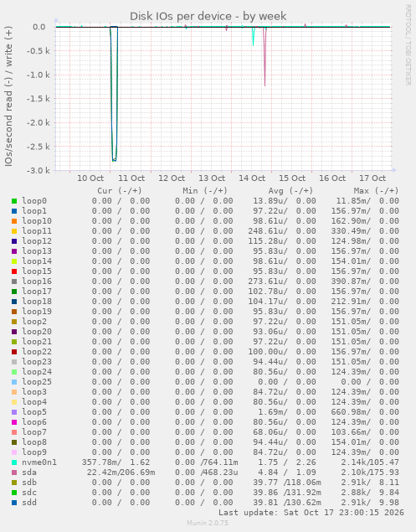Click the '11 Oct' x-axis label
Viewport: 416px width, 532px height.
point(131,178)
